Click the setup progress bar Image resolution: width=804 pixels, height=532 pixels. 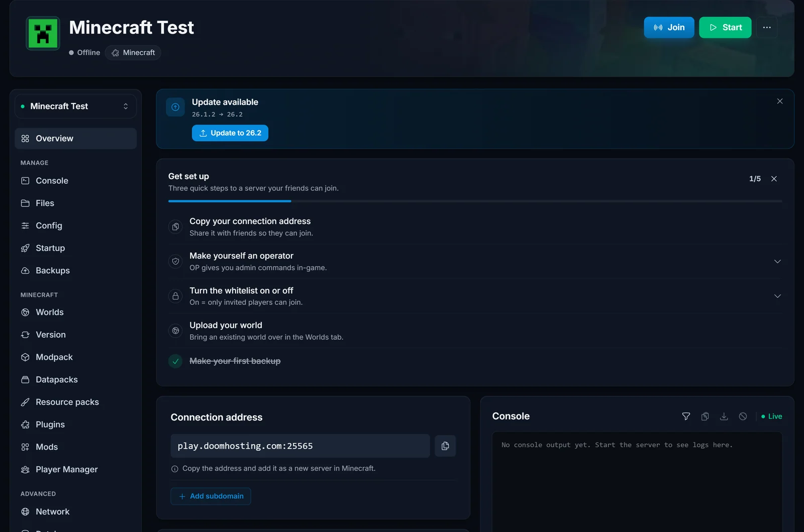(x=475, y=201)
